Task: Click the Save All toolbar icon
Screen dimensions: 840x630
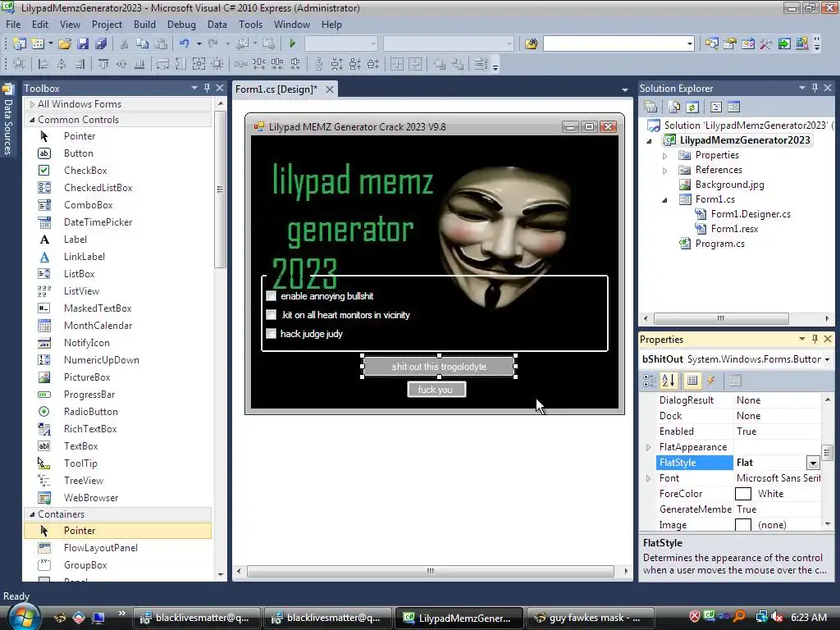Action: (101, 43)
